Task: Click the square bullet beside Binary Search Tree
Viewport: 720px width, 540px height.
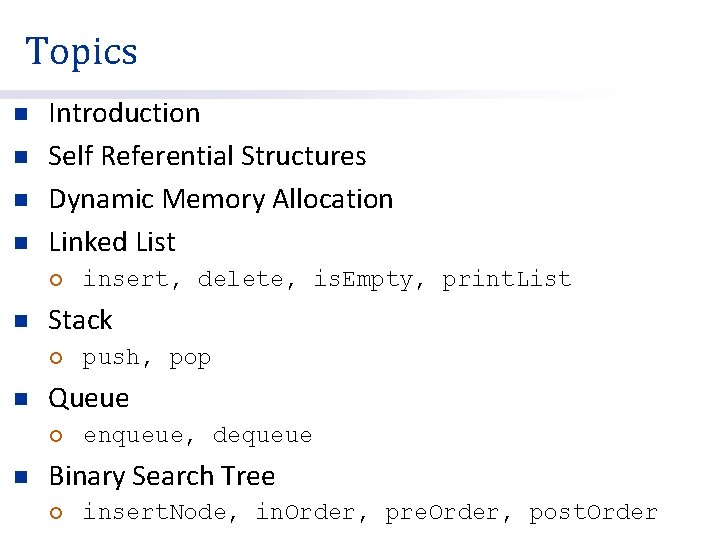Action: (21, 477)
